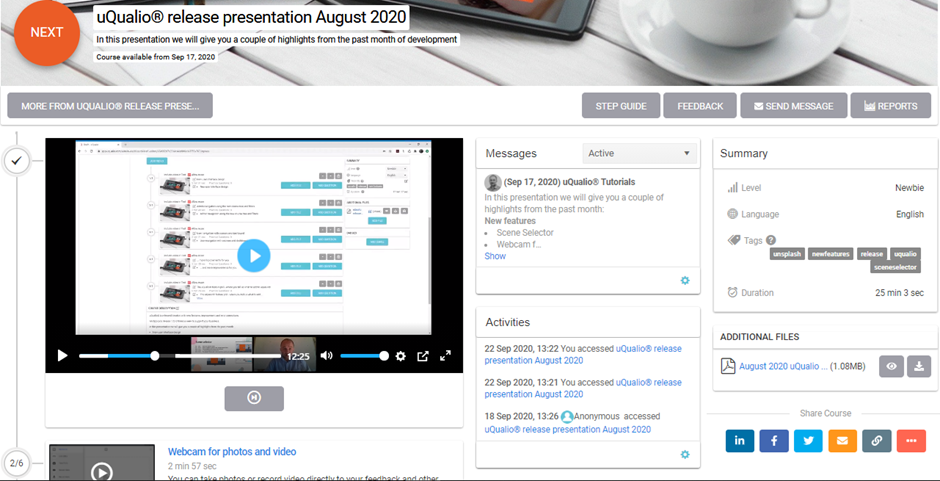Screen dimensions: 940x481
Task: Click skip-to-next video button below player
Action: click(254, 398)
